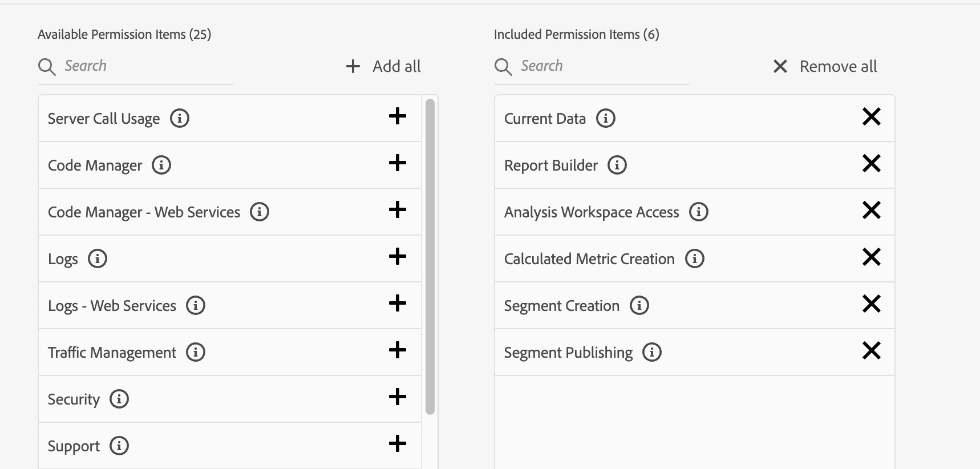Show info for Code Manager - Web Services

click(x=260, y=212)
